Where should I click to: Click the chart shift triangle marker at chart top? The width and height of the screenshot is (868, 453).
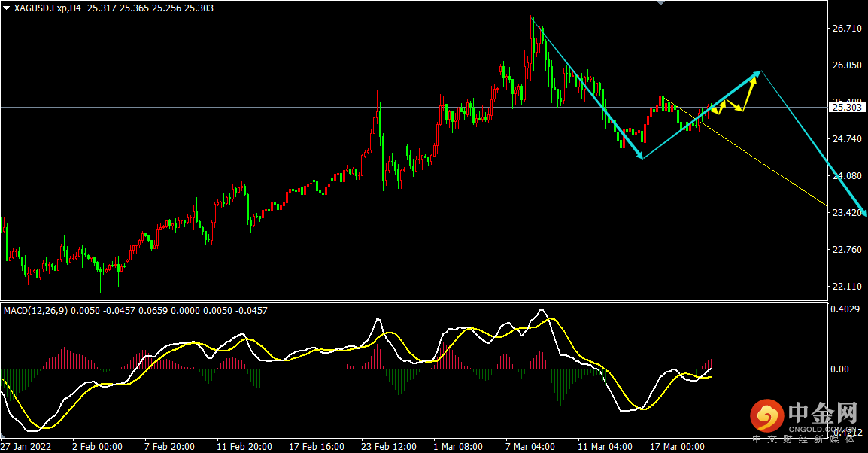click(660, 3)
